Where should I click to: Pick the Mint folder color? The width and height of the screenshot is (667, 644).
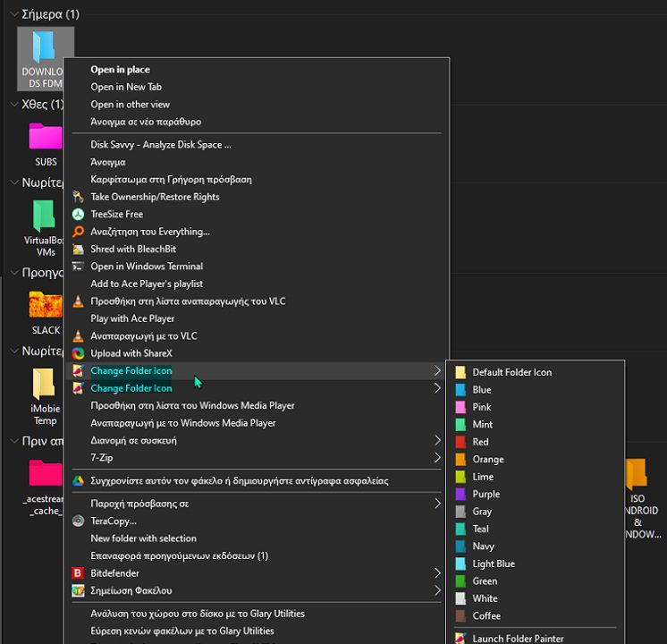536,425
